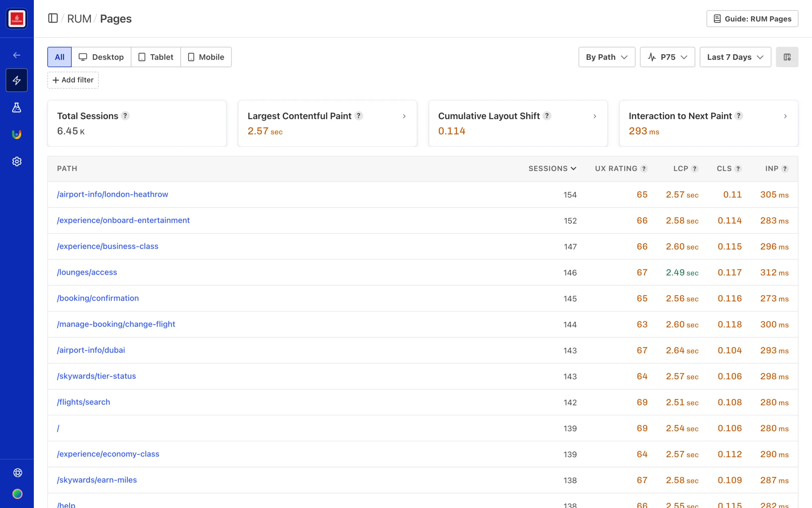Click the Add filter button
Viewport: 812px width, 508px height.
pos(73,80)
